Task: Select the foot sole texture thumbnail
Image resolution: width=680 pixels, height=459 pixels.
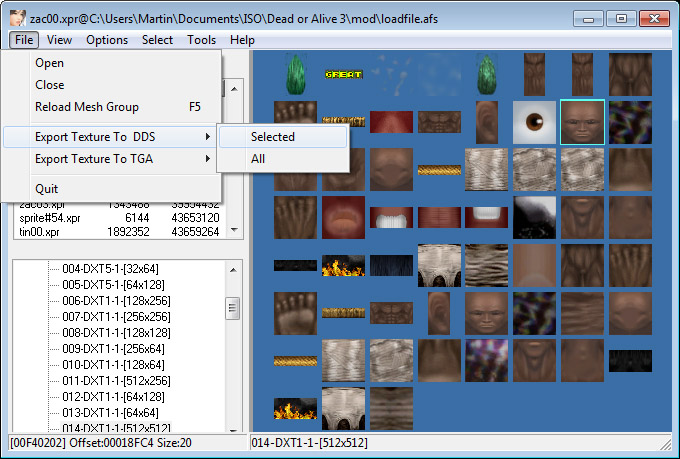Action: pyautogui.click(x=295, y=313)
